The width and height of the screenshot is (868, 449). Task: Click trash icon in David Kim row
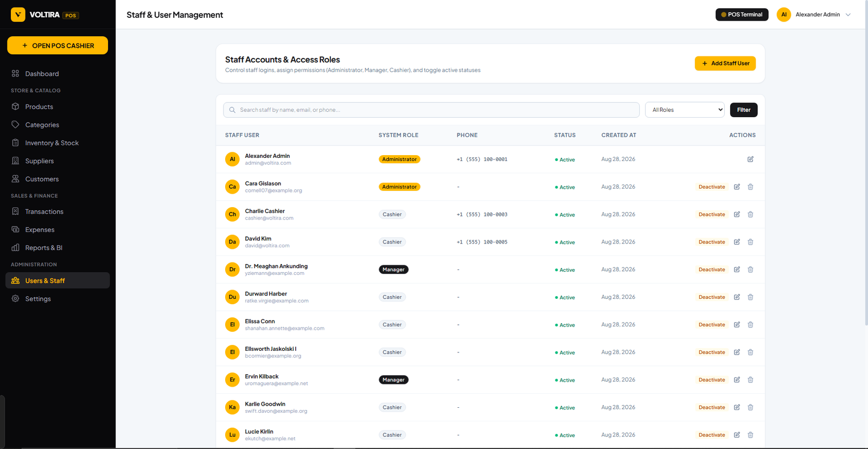750,242
